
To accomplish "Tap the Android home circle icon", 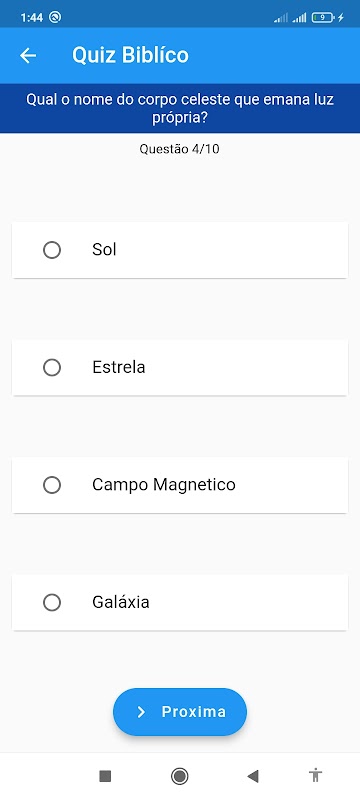I will point(179,776).
